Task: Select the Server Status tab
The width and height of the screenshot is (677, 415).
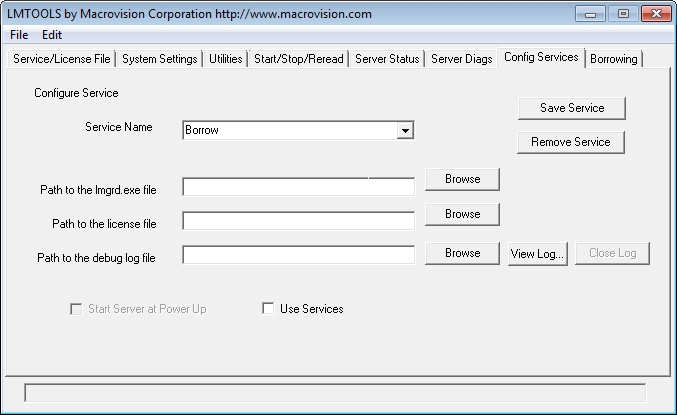Action: click(x=387, y=59)
